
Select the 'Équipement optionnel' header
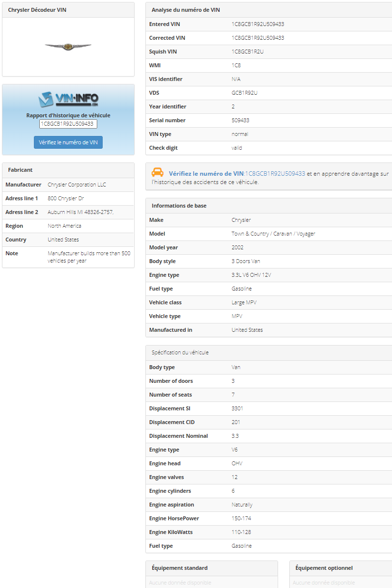click(324, 568)
